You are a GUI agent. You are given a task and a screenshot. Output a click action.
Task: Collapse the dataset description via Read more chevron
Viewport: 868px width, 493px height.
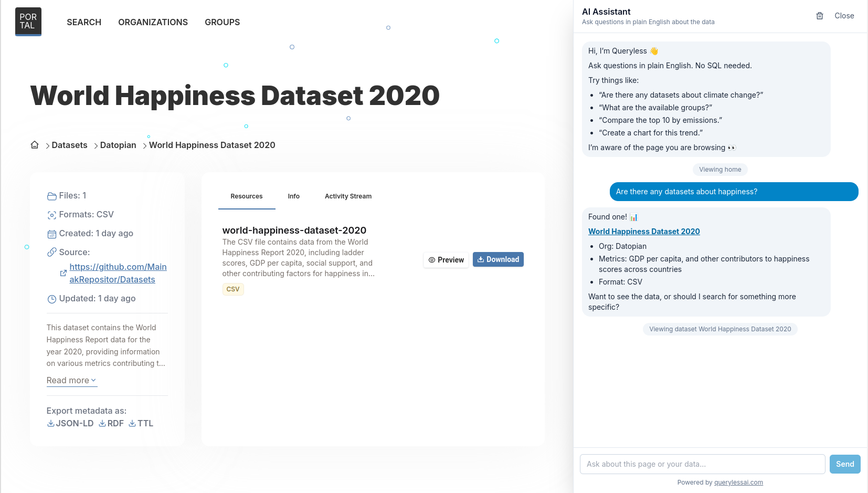click(94, 381)
